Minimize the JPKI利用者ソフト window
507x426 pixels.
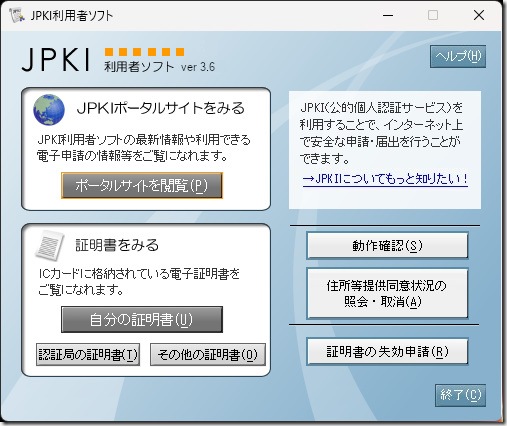pyautogui.click(x=388, y=15)
